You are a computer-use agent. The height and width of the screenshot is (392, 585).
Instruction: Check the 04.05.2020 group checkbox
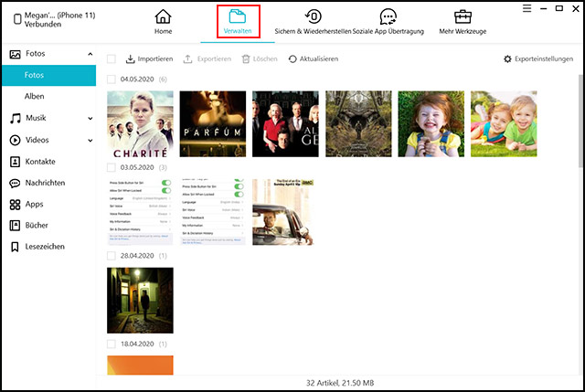(x=112, y=79)
